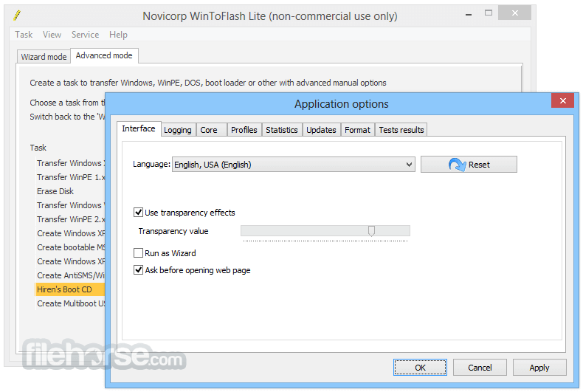Close the WinToFlash main window
Image resolution: width=583 pixels, height=392 pixels.
coord(514,13)
